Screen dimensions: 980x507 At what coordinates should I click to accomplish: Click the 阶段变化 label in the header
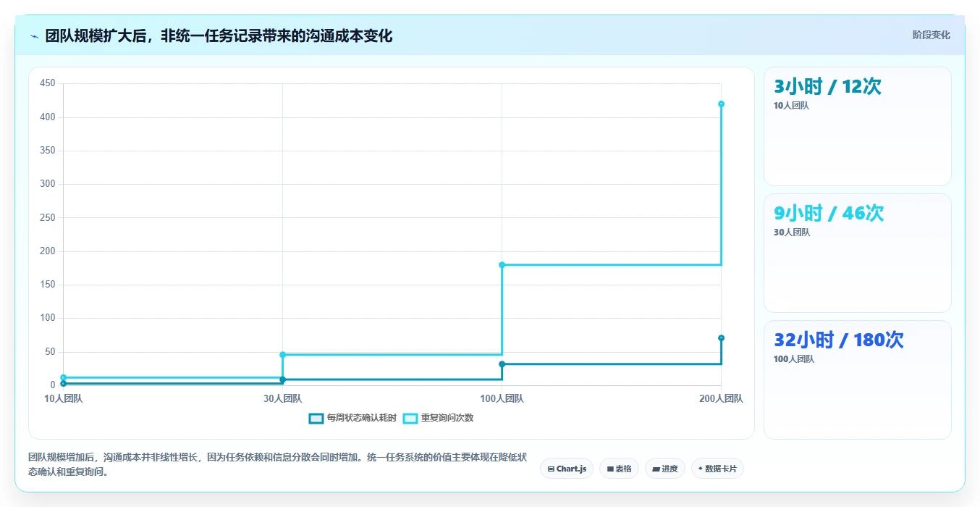coord(932,35)
